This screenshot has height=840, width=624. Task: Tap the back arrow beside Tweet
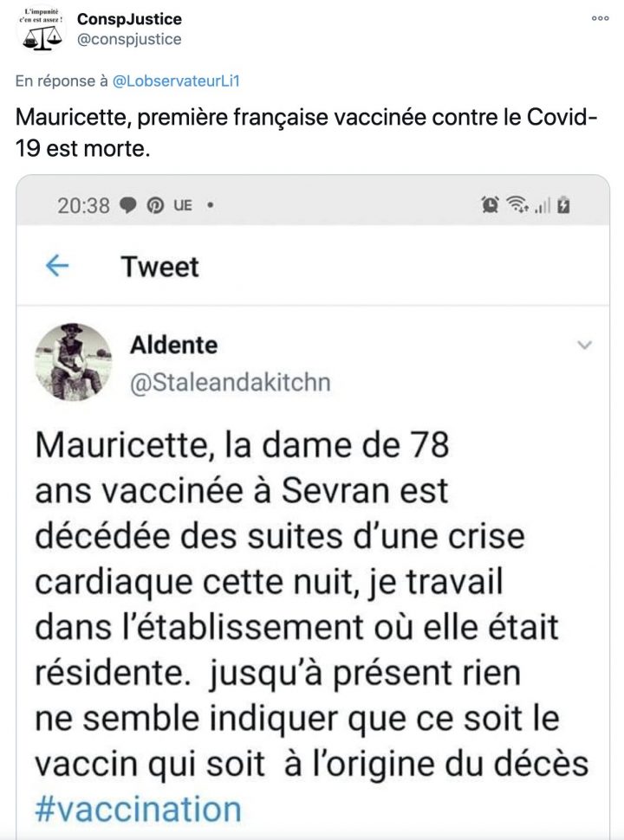tap(57, 266)
